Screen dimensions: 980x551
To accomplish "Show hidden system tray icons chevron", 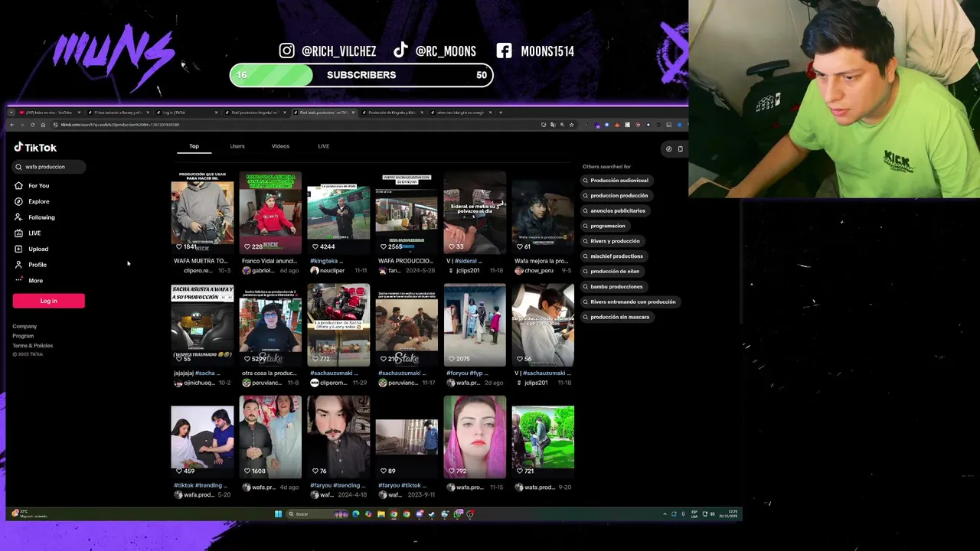I will (x=665, y=514).
